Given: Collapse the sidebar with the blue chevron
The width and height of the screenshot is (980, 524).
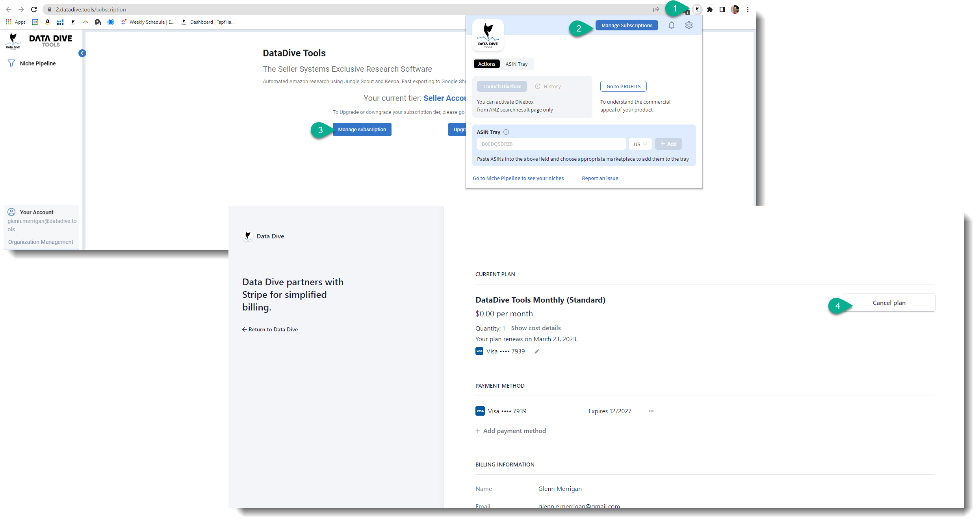Looking at the screenshot, I should click(x=82, y=53).
